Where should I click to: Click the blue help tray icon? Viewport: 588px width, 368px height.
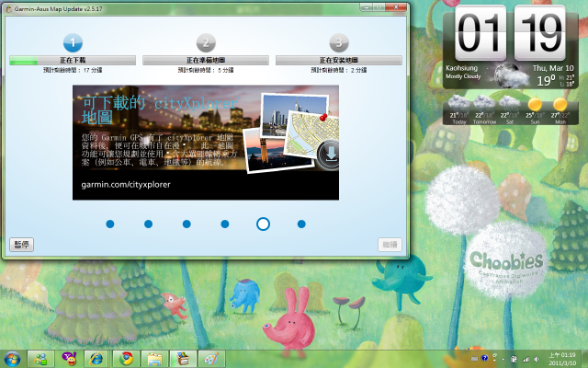click(x=484, y=359)
